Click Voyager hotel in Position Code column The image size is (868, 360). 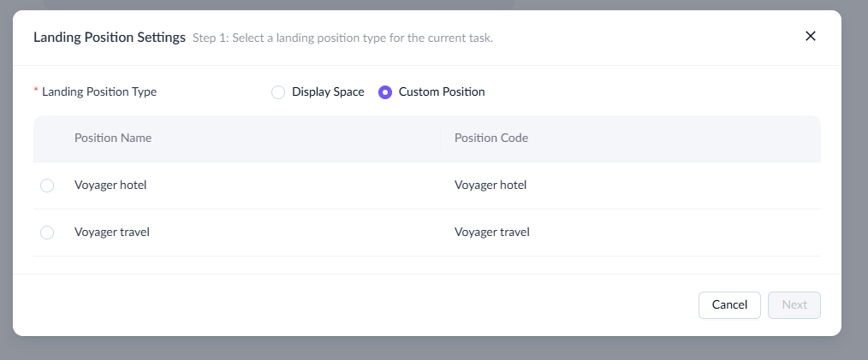(x=490, y=186)
